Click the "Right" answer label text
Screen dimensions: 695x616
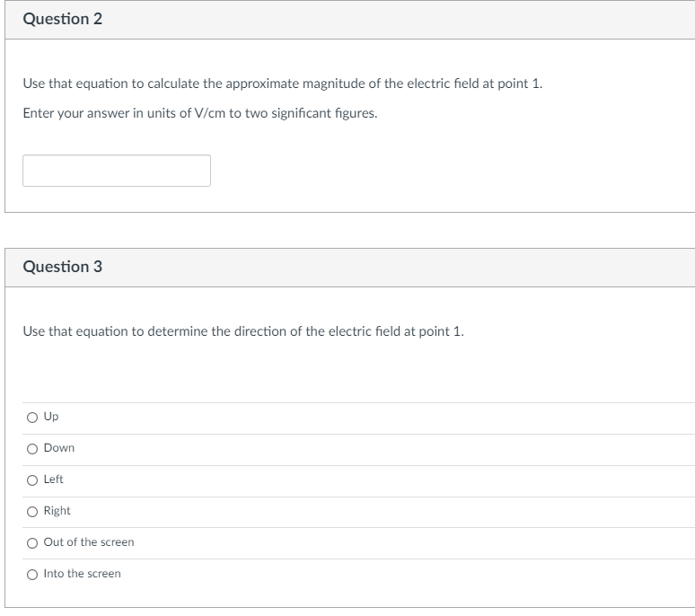(x=57, y=511)
